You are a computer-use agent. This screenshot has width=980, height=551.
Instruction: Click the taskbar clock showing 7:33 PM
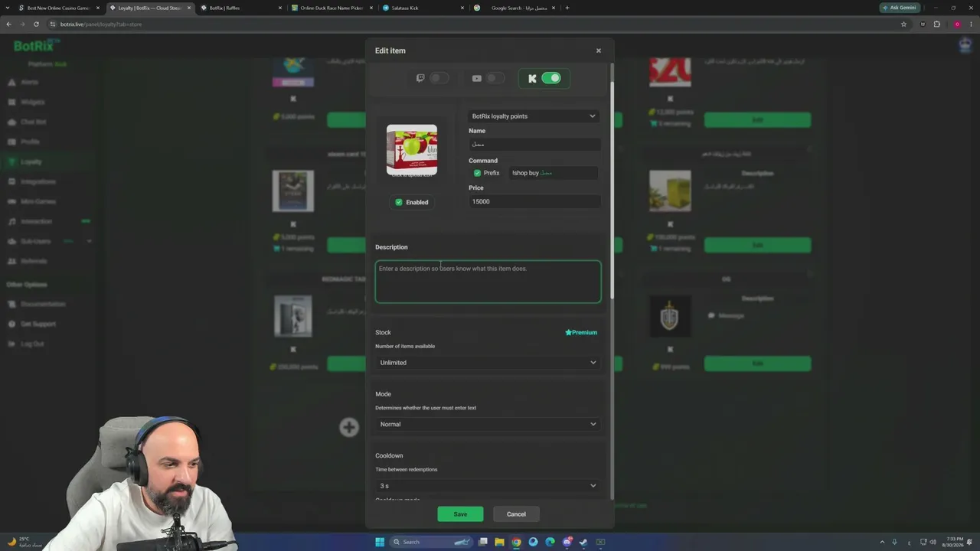click(955, 542)
